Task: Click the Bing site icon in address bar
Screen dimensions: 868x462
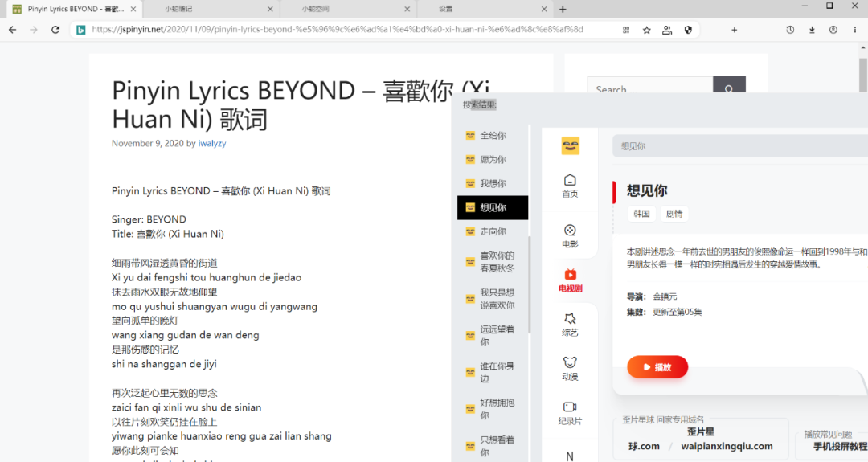Action: point(81,30)
